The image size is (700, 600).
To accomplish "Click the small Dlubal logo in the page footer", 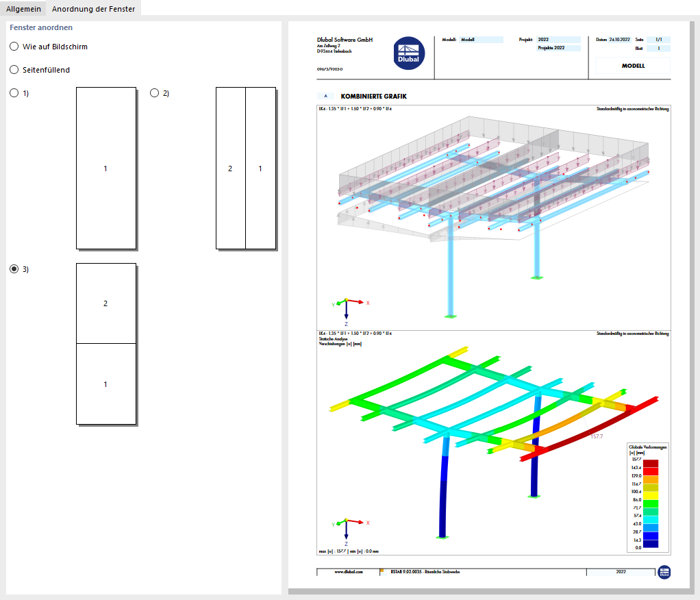I will tap(664, 572).
